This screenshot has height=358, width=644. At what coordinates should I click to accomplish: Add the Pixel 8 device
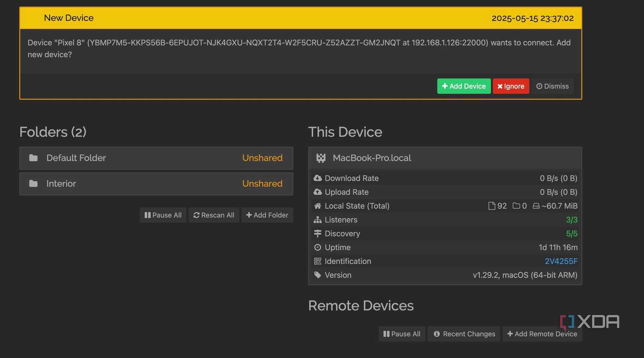coord(464,86)
